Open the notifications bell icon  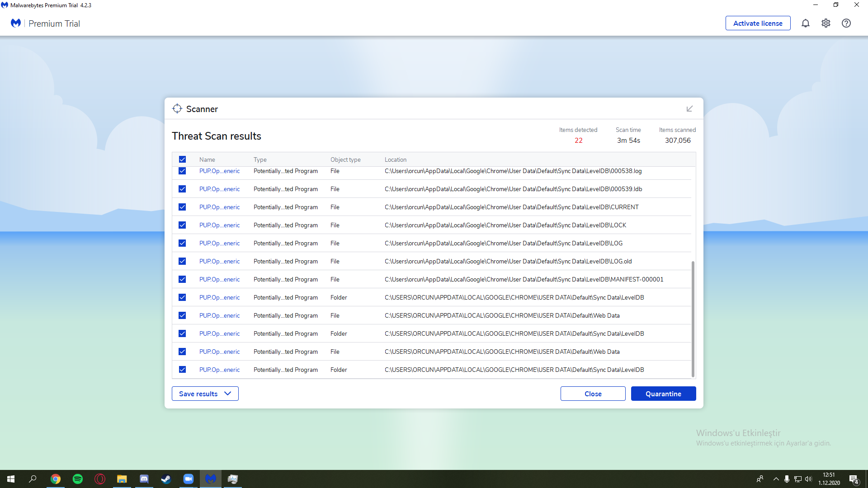(805, 23)
